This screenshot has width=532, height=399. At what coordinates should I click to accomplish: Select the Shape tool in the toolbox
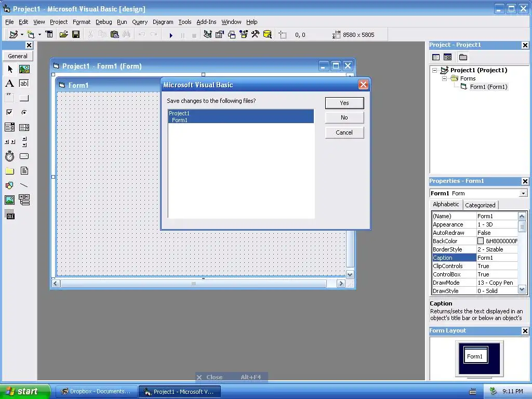(10, 185)
